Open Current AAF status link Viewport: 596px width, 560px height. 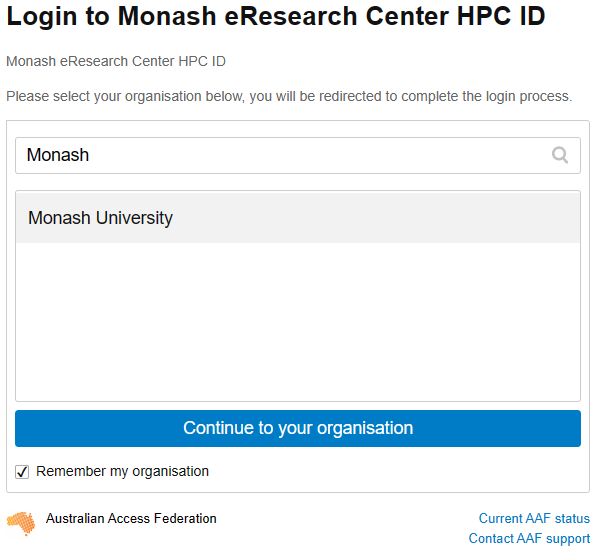click(x=534, y=518)
